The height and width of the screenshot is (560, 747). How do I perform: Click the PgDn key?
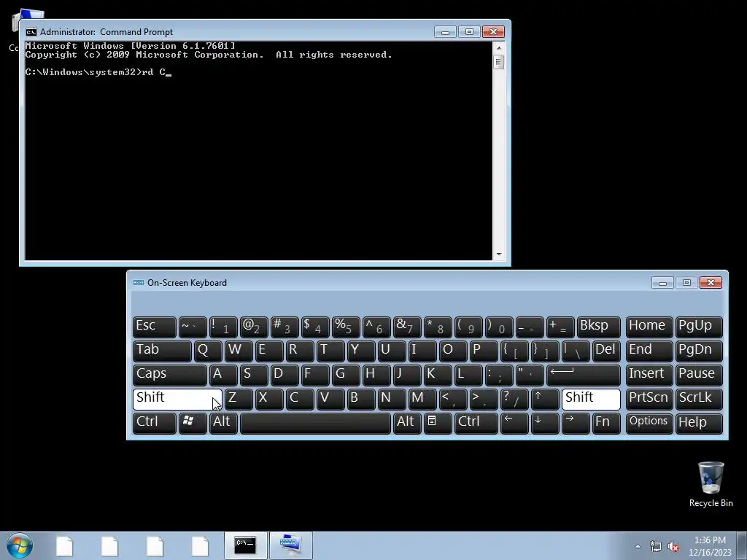click(x=699, y=351)
